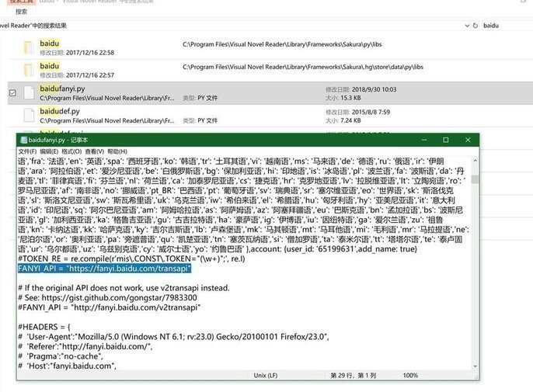
Task: Click the gist.github.com/gongstar/7983300 line
Action: tap(107, 297)
